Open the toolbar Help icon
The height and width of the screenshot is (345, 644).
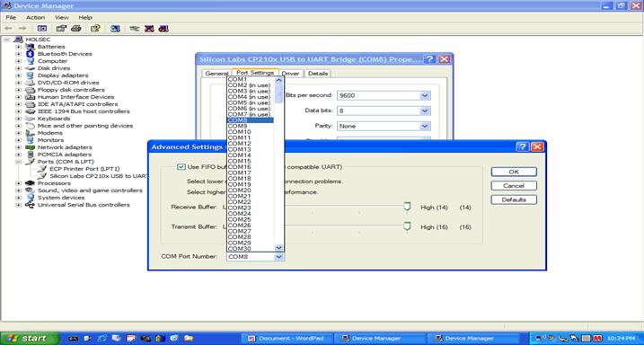(x=95, y=29)
